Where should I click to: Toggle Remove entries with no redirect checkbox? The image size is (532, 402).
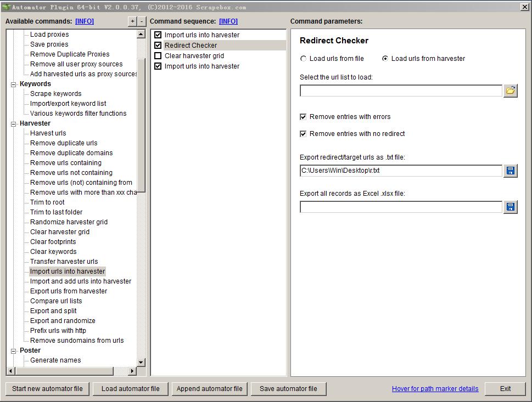(x=303, y=134)
